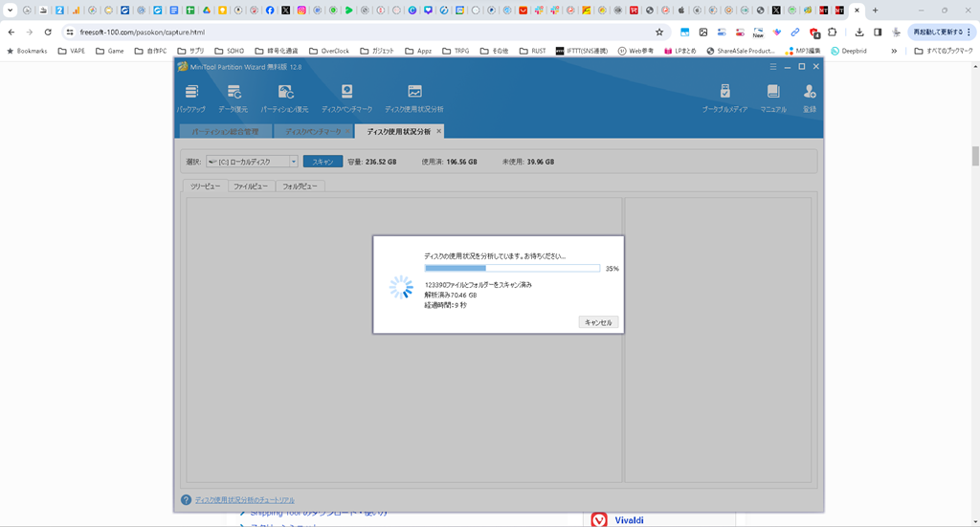Open the ディスク使用状況分析のチュートリアル link
Image resolution: width=980 pixels, height=527 pixels.
click(244, 500)
